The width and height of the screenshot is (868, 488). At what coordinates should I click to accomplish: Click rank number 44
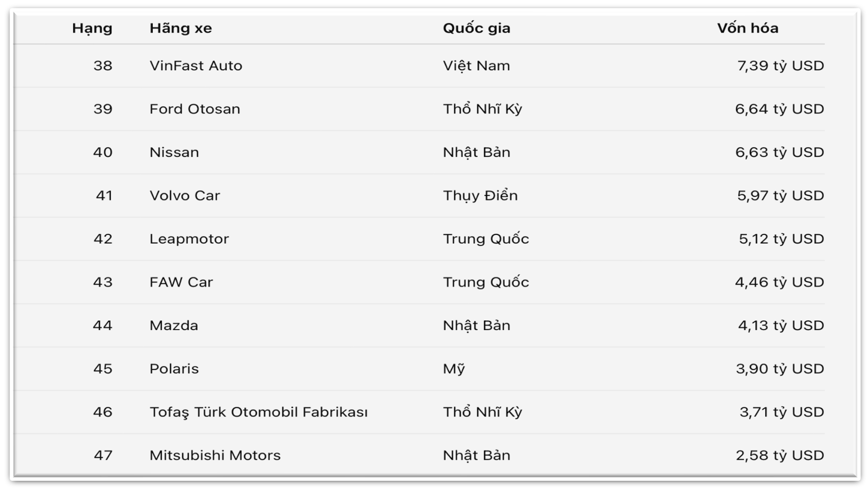(x=102, y=325)
